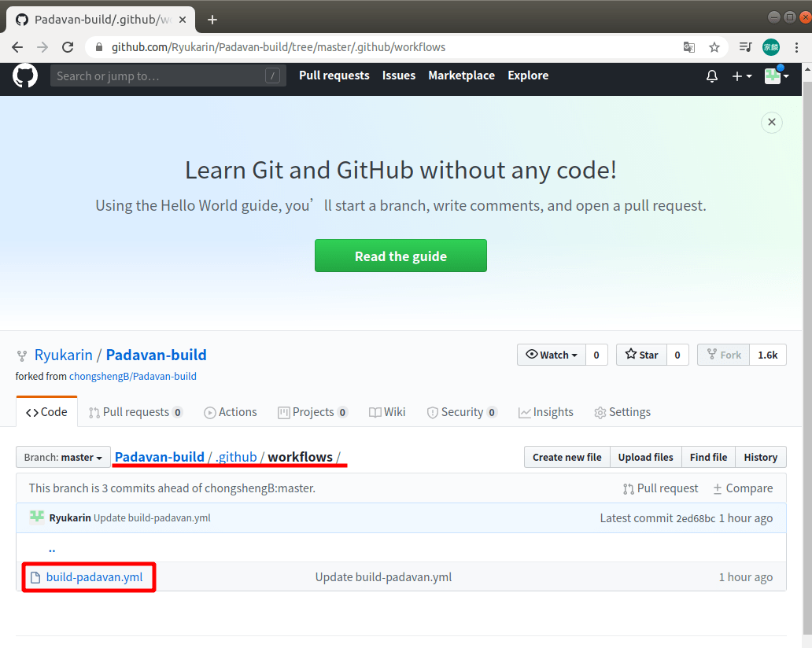Click the fork icon beside Ryukarin
The image size is (812, 648).
pyautogui.click(x=22, y=356)
